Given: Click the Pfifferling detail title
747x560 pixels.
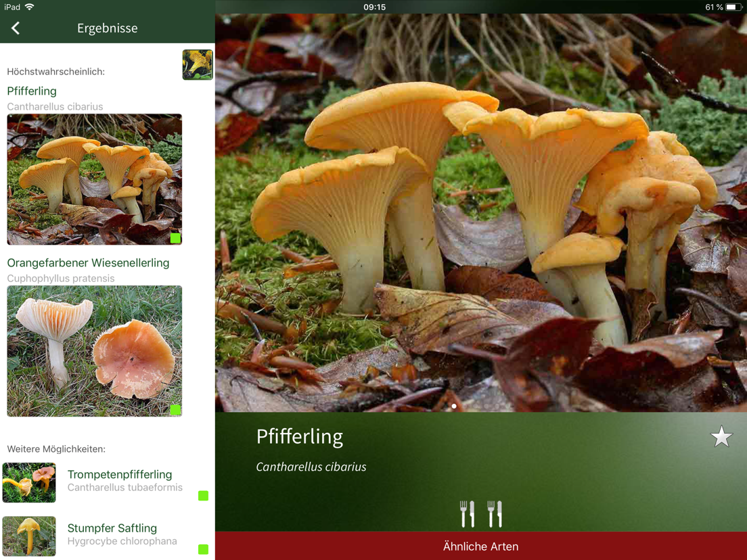Looking at the screenshot, I should point(299,437).
